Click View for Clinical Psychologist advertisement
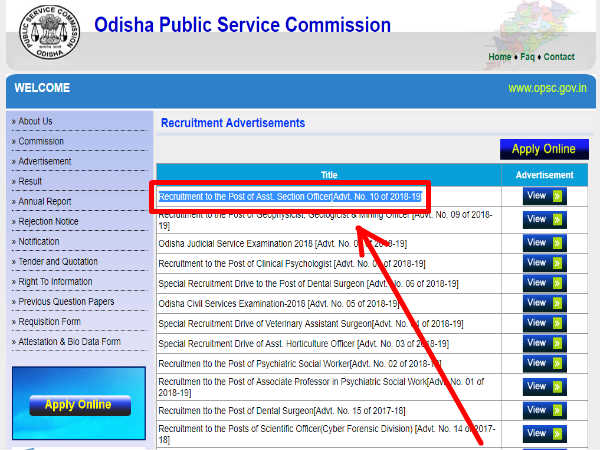The width and height of the screenshot is (600, 450). [x=544, y=263]
